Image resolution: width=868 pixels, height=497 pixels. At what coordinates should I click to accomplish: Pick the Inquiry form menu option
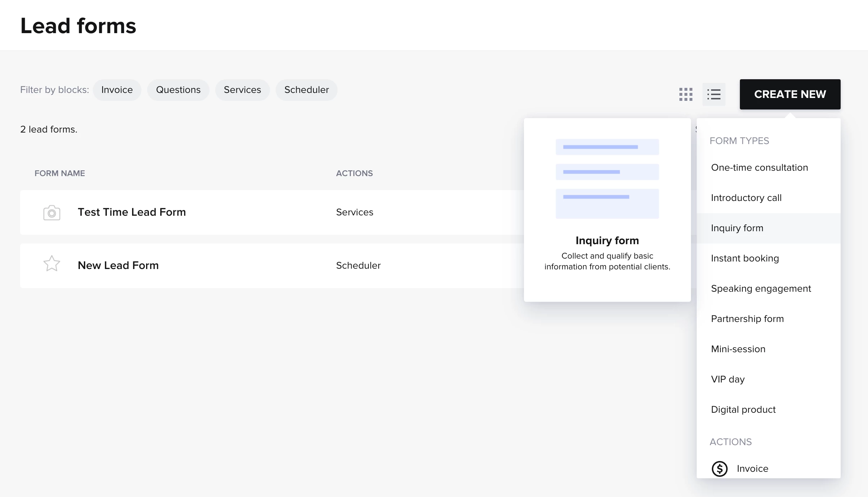pos(737,228)
